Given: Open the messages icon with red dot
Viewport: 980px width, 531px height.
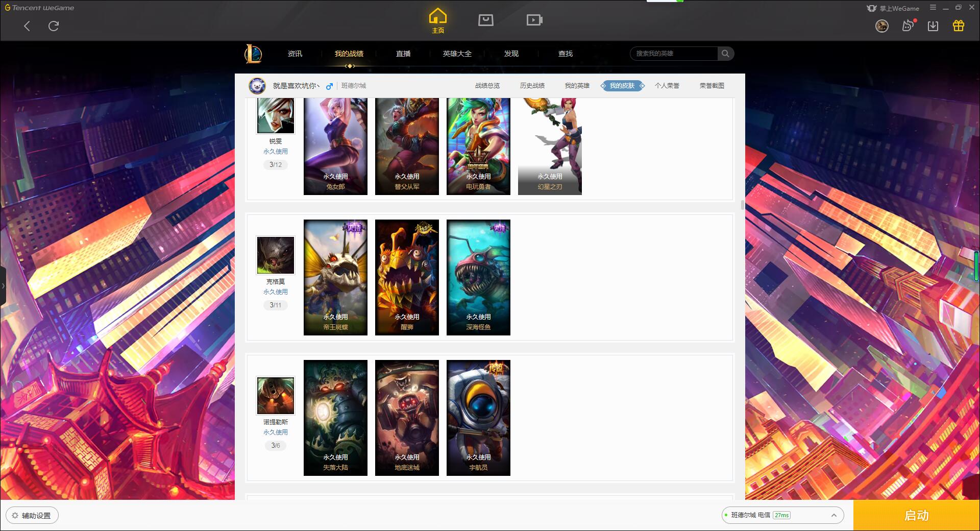Looking at the screenshot, I should pos(908,26).
